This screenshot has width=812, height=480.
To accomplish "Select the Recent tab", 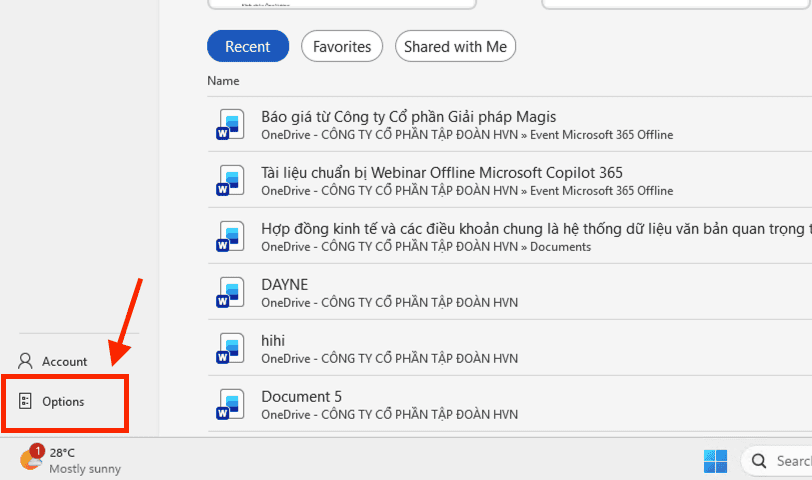I will click(x=248, y=46).
